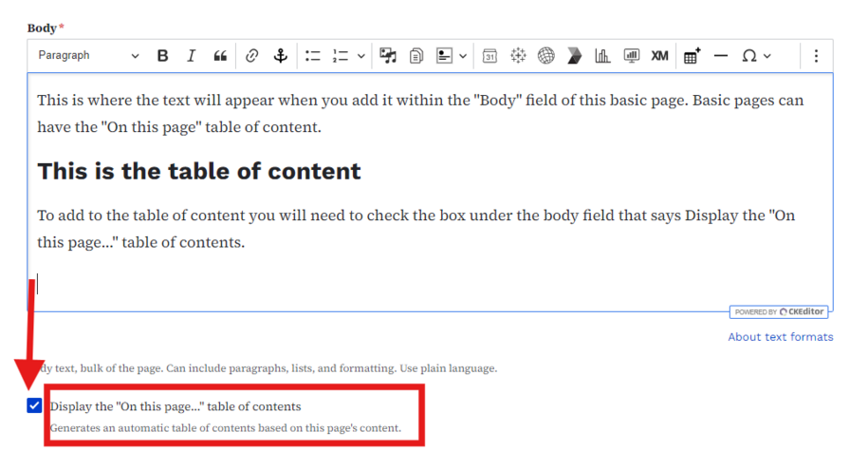Insert an anchor with the anchor icon

coord(280,56)
